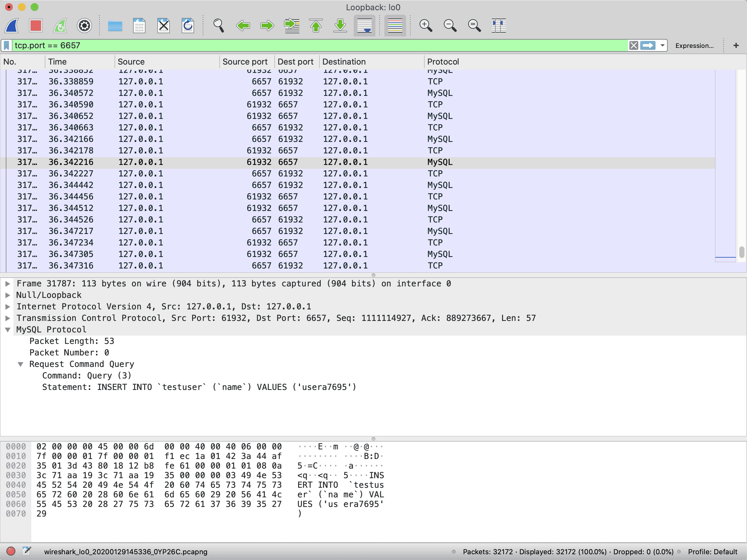The height and width of the screenshot is (560, 747).
Task: Click the filter bookmark icon
Action: pyautogui.click(x=6, y=45)
